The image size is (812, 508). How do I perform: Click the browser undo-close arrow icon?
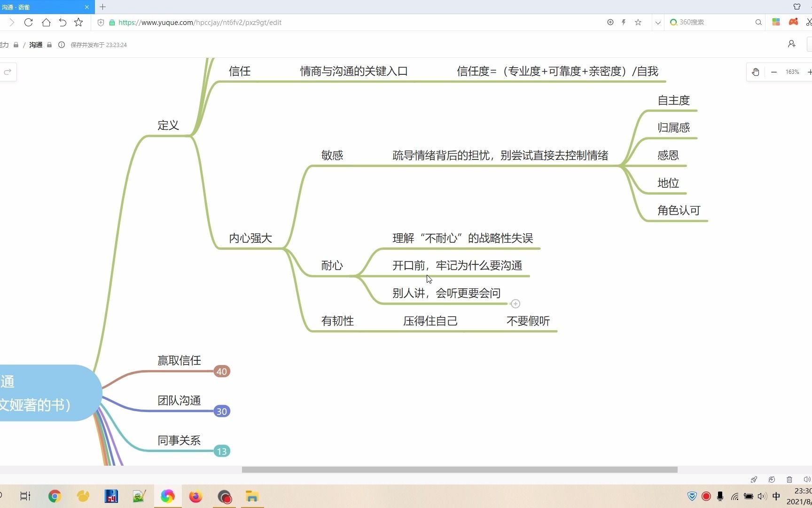(x=62, y=22)
